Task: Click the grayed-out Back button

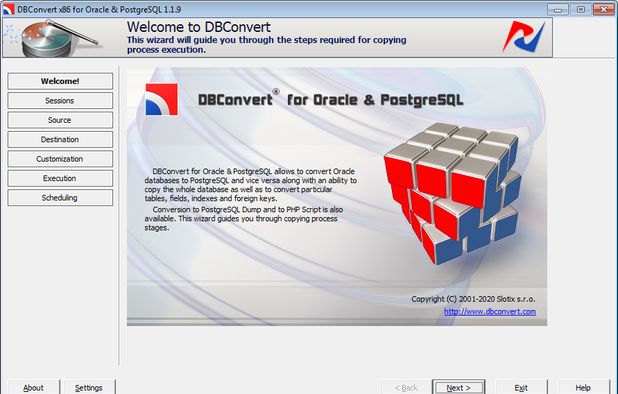Action: pos(406,387)
